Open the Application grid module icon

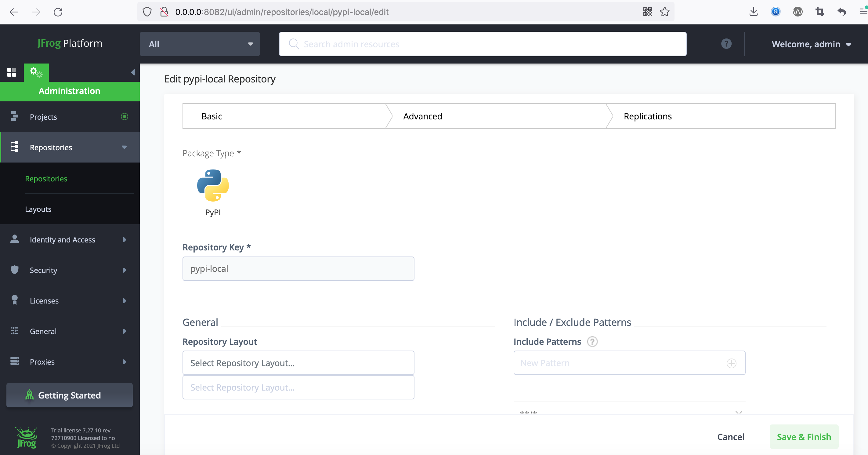coord(12,72)
